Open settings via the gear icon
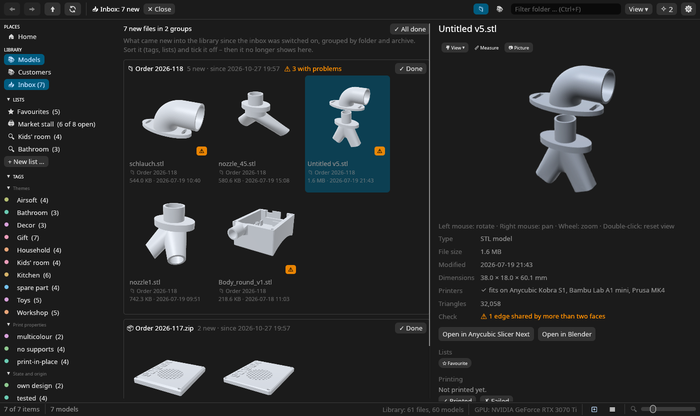The height and width of the screenshot is (416, 700). [x=688, y=9]
